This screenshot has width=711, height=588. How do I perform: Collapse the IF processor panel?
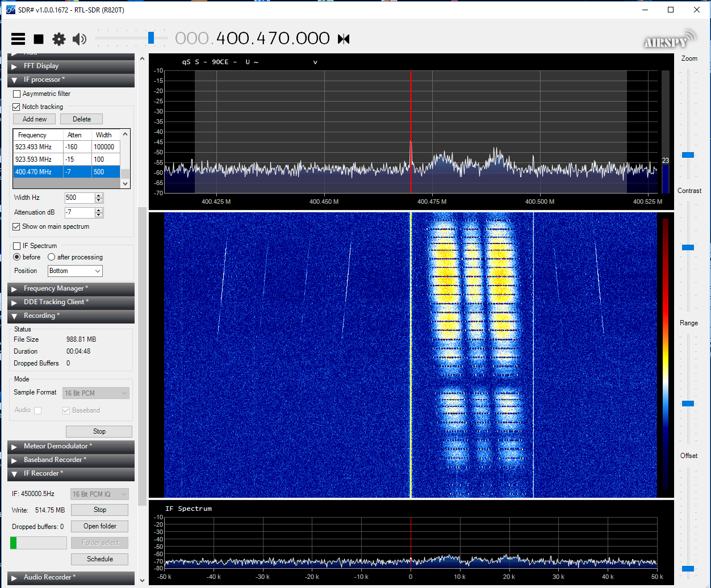71,79
